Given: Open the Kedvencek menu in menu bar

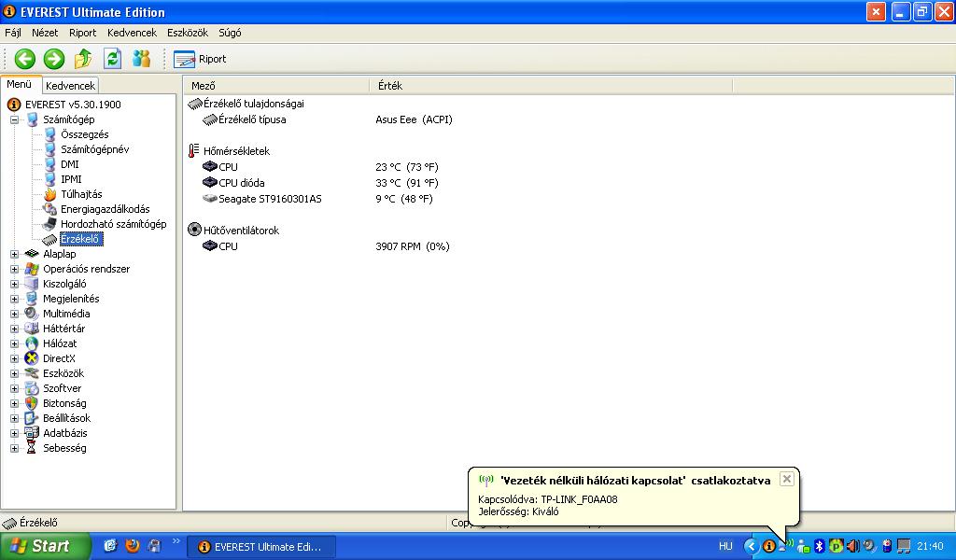Looking at the screenshot, I should click(132, 33).
